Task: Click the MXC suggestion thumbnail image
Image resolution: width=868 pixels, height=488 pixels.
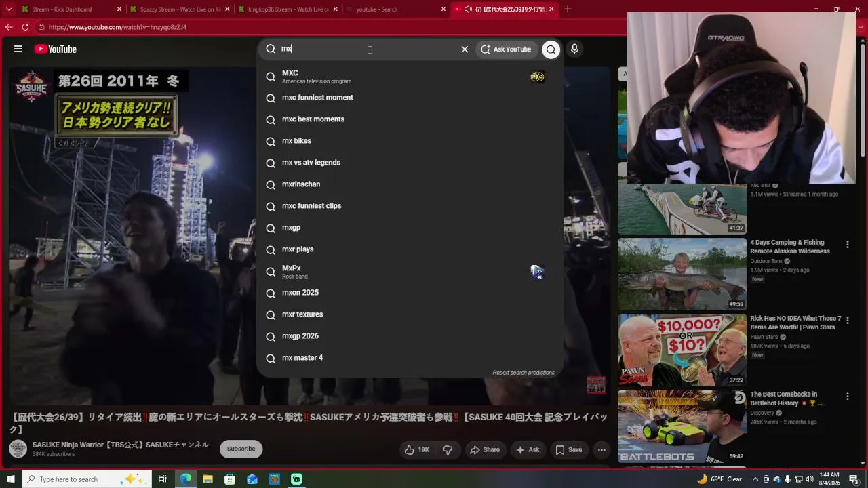Action: coord(537,77)
